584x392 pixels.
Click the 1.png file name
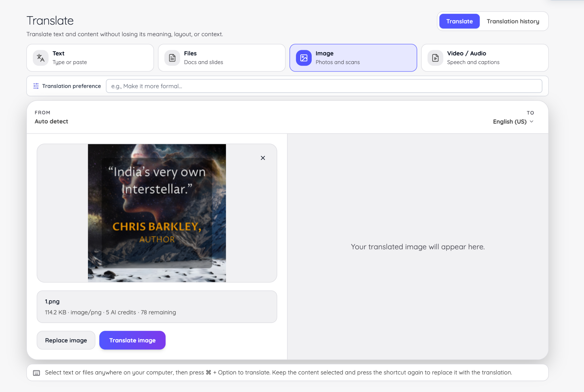[52, 302]
